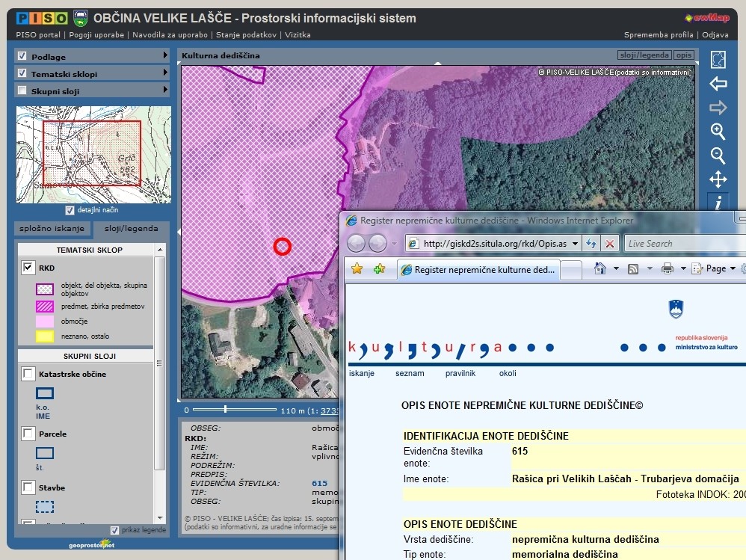
Task: Go back to the previous map view
Action: pyautogui.click(x=718, y=84)
